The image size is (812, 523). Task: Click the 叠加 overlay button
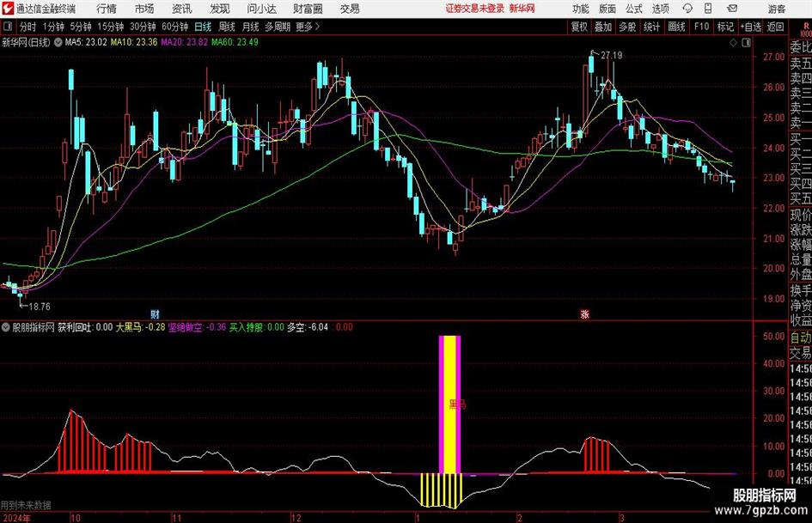click(x=603, y=27)
